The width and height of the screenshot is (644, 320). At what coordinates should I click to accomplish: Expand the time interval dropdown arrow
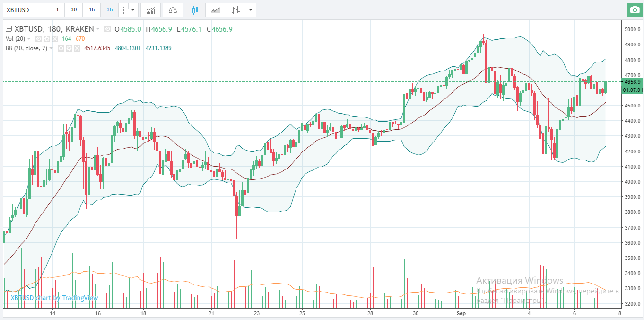[133, 10]
